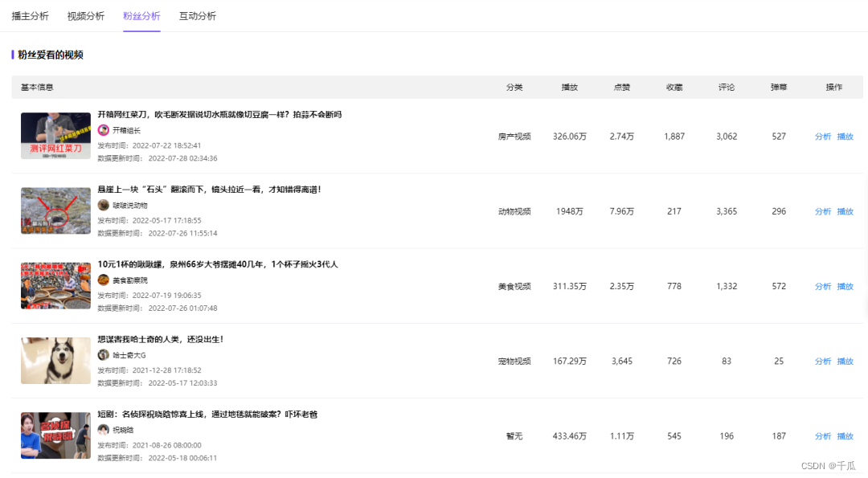Click 分析 link for the 网红菜刀 video
This screenshot has width=868, height=478.
[x=823, y=137]
